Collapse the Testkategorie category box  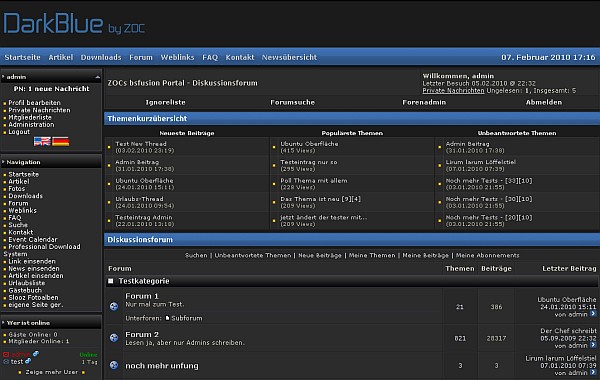111,281
